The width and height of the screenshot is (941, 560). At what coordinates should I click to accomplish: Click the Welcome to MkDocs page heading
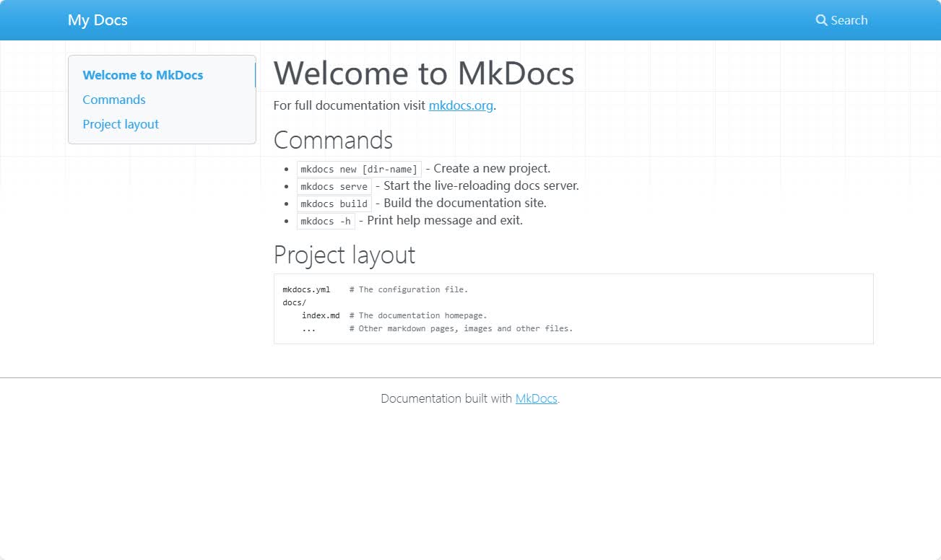click(424, 73)
